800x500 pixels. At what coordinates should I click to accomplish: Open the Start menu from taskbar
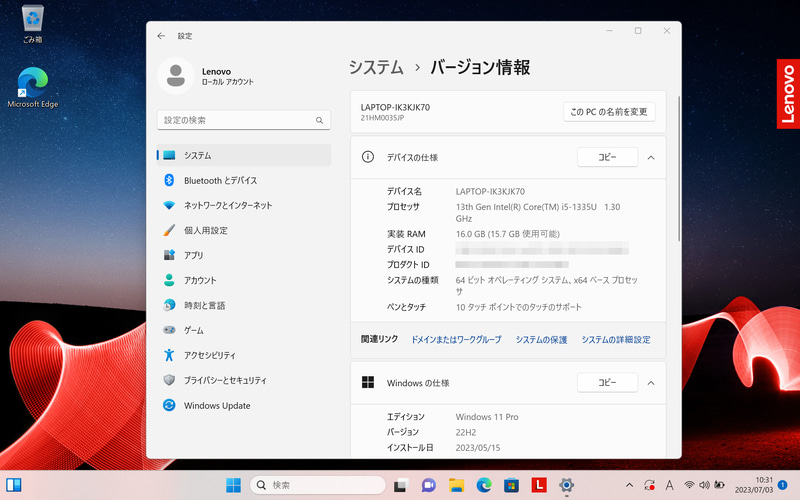pyautogui.click(x=234, y=485)
